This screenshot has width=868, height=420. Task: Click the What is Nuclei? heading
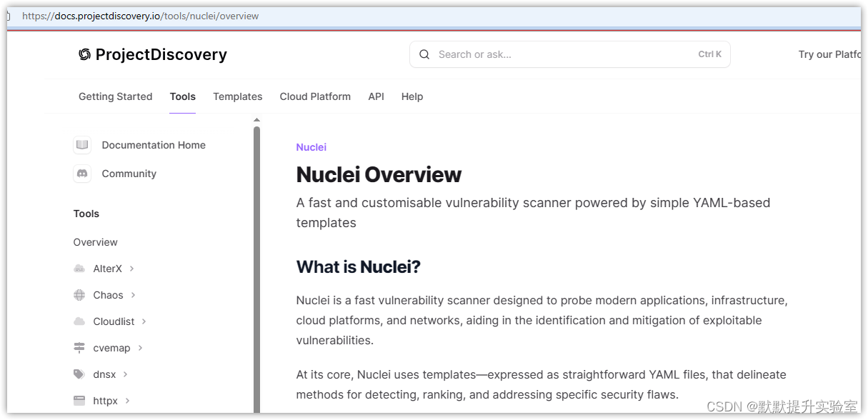[x=359, y=267]
